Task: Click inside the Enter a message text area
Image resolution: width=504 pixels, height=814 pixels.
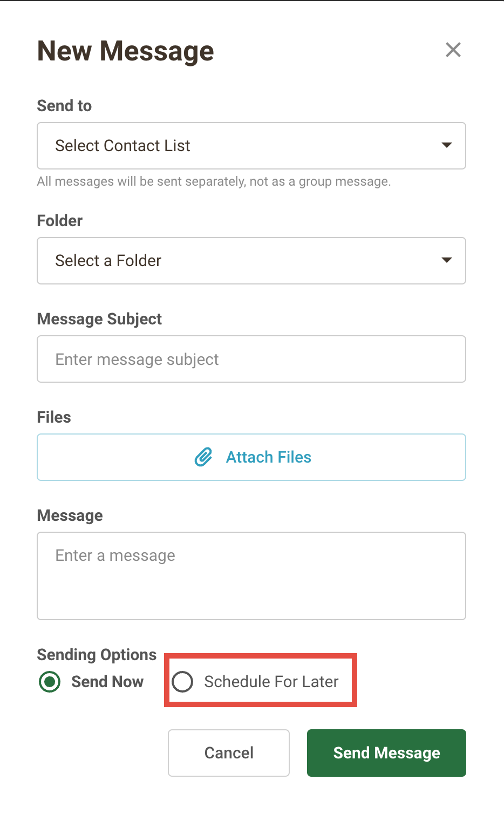Action: click(x=251, y=576)
